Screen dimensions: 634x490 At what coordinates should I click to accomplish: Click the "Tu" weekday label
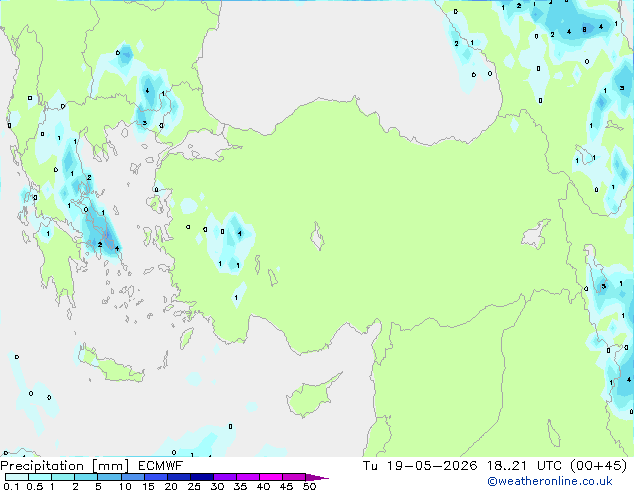tap(370, 466)
